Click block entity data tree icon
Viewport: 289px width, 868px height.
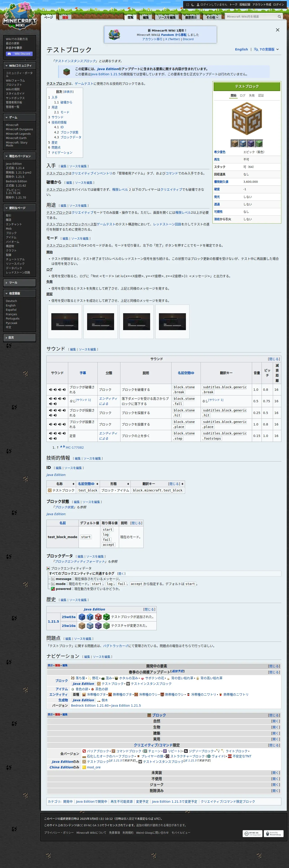[48, 568]
